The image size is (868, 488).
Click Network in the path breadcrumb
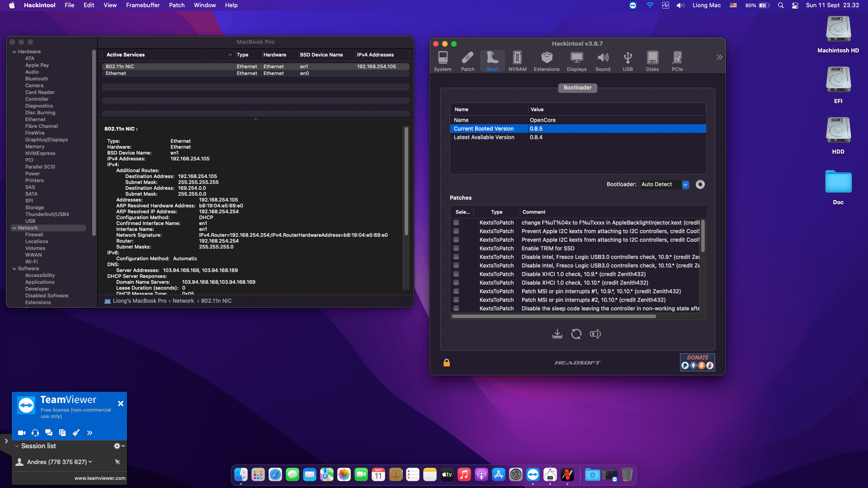[x=183, y=301]
